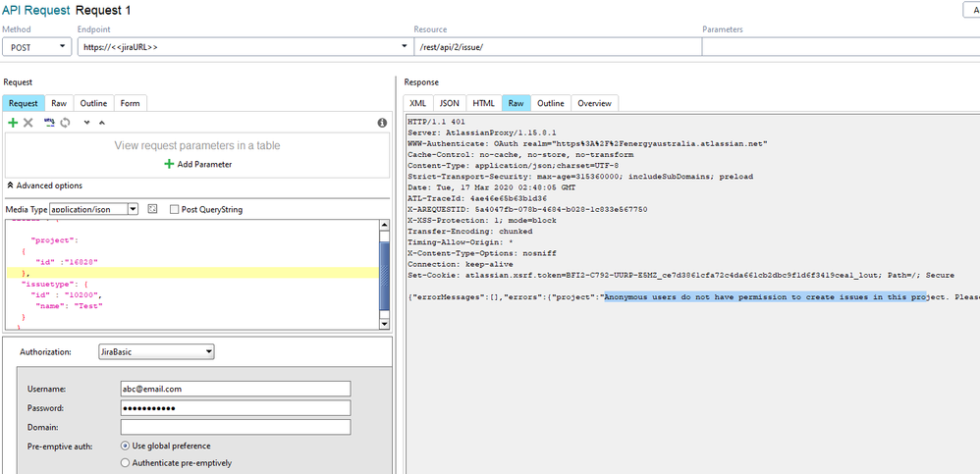Collapse the Advanced options section
Viewport: 980px width, 474px height.
[x=44, y=185]
